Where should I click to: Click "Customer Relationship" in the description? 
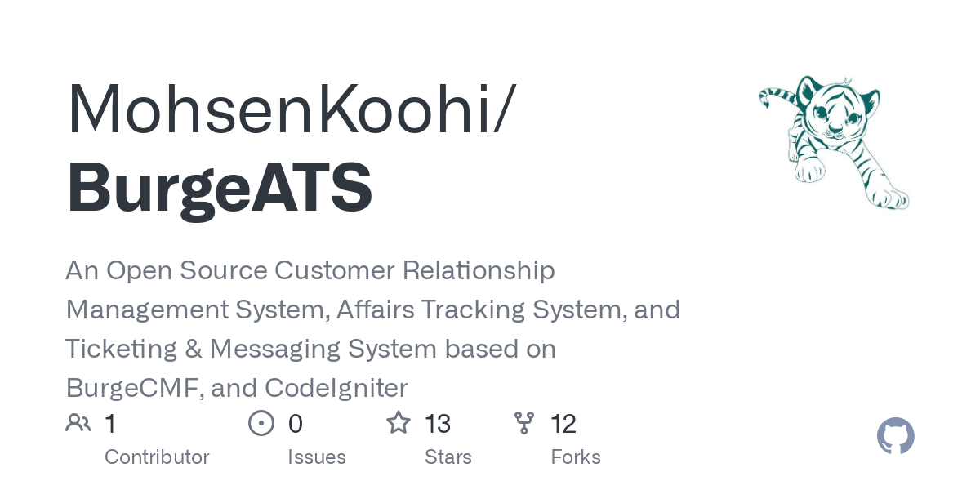[x=415, y=270]
